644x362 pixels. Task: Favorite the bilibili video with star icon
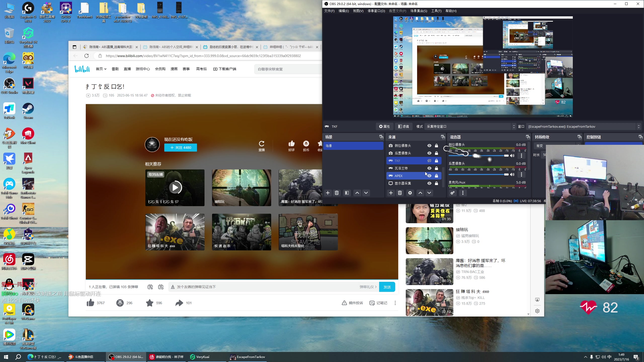pyautogui.click(x=150, y=303)
